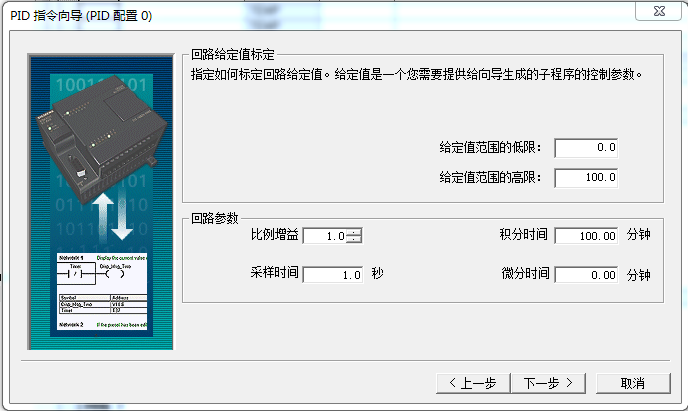Decrease 比例增益 with the spinner down arrow
The height and width of the screenshot is (411, 688).
coord(355,240)
